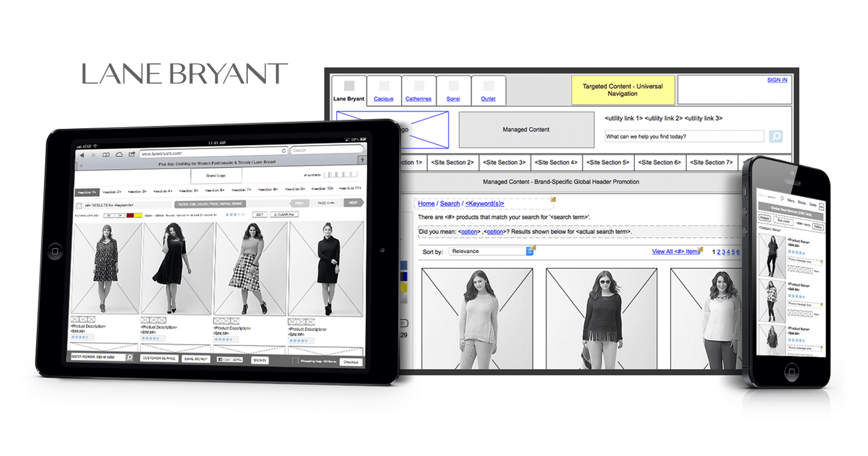This screenshot has height=456, width=868.
Task: Switch to the Cacique brand tab
Action: (x=383, y=98)
